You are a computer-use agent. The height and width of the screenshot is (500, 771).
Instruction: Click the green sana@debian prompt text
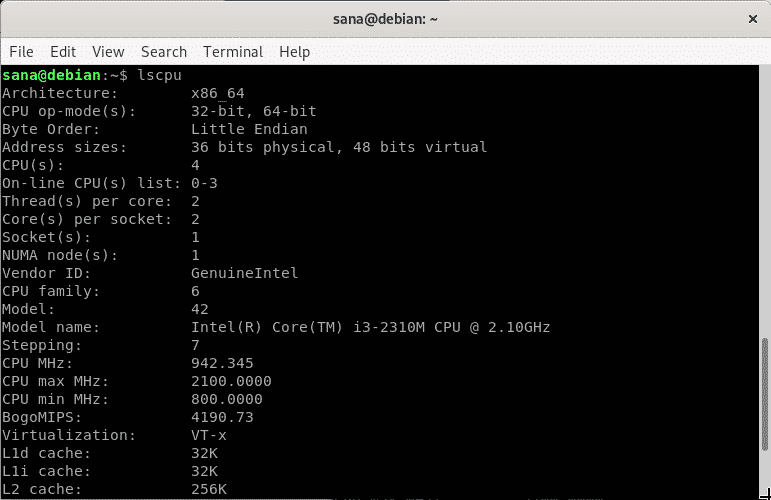pos(52,75)
